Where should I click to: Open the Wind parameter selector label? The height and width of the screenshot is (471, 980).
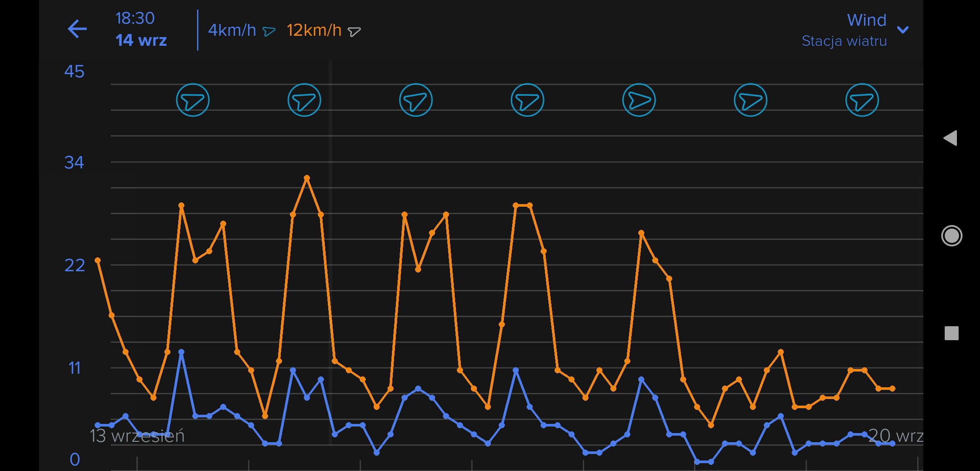pyautogui.click(x=866, y=20)
